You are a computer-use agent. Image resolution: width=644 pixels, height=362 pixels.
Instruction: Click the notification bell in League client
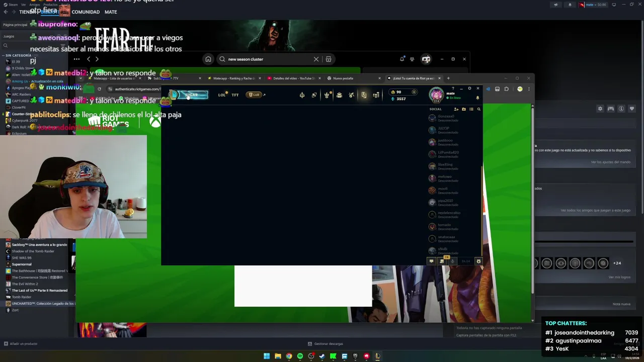click(x=477, y=98)
